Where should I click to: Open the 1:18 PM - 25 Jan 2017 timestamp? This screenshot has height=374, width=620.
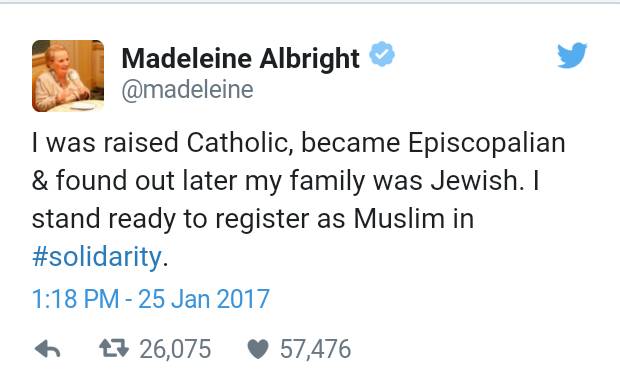151,298
